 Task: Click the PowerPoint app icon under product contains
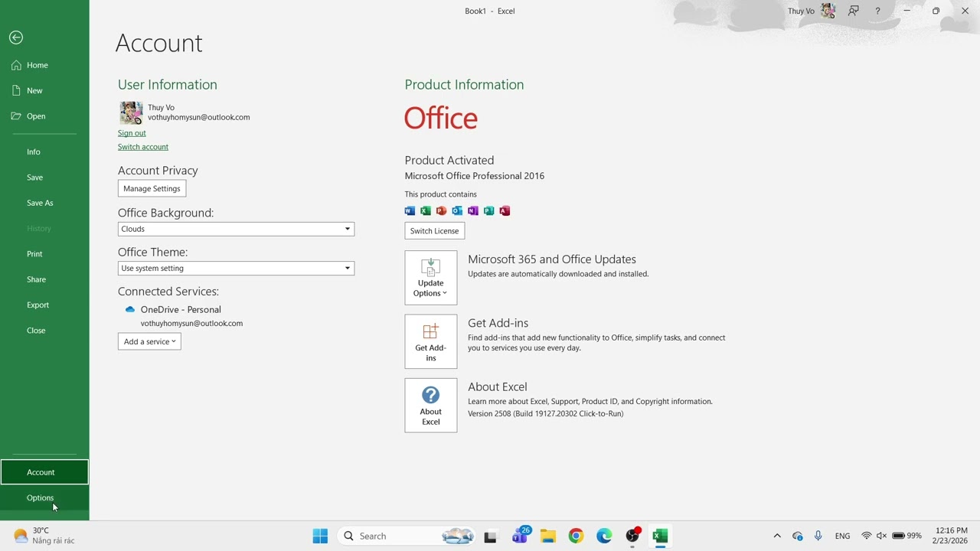(441, 210)
